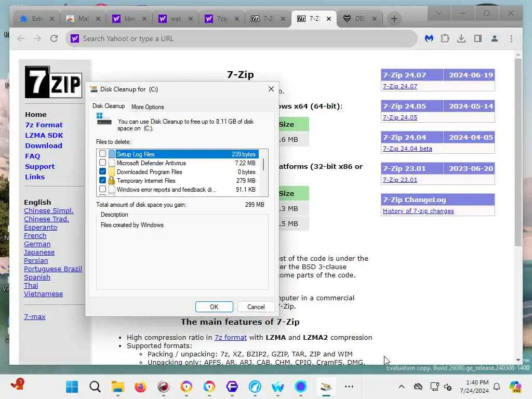Open the LZMA SDK link
This screenshot has height=399, width=532.
pos(44,136)
